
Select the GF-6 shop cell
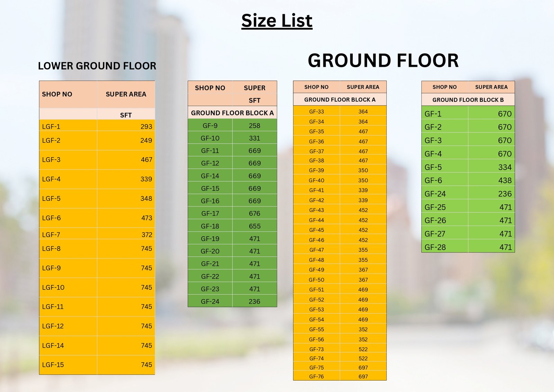click(433, 180)
